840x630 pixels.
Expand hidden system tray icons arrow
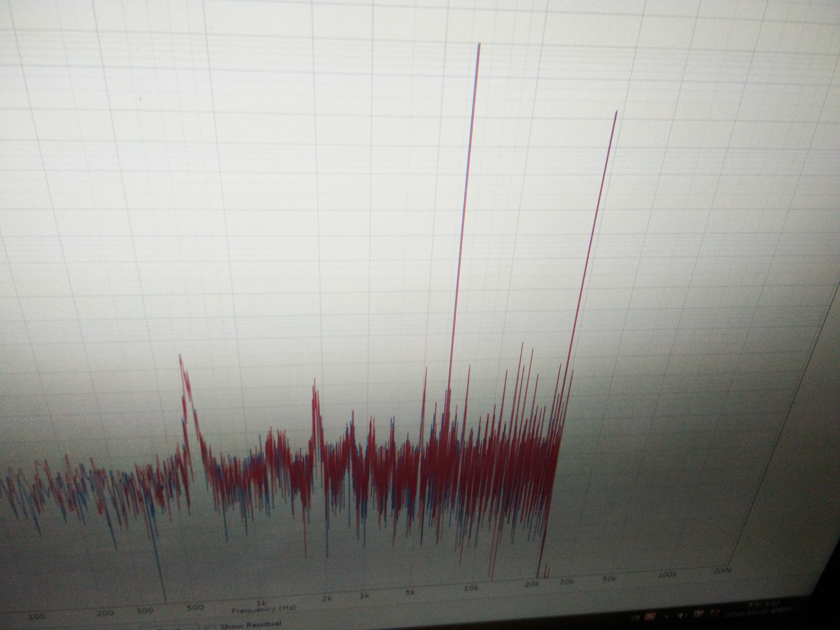click(x=667, y=617)
